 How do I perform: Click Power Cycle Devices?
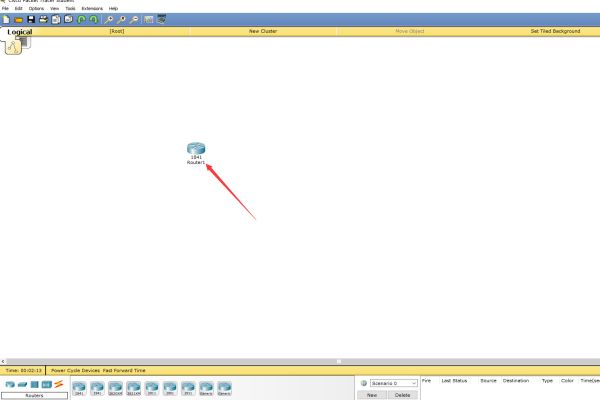click(x=75, y=371)
